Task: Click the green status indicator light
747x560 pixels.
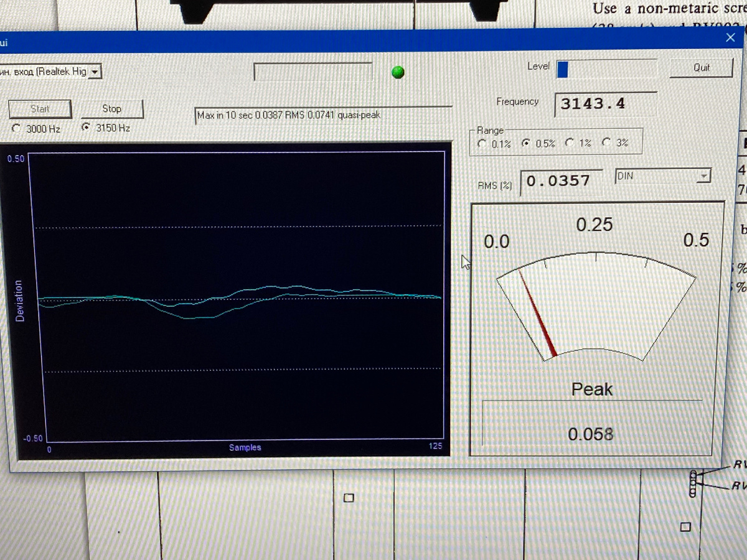Action: click(398, 72)
